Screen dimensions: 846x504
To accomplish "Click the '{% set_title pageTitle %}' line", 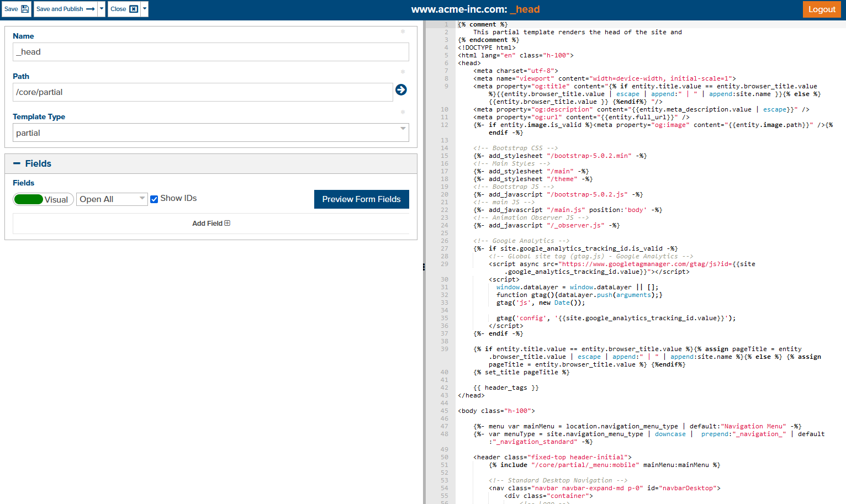I will pos(521,372).
